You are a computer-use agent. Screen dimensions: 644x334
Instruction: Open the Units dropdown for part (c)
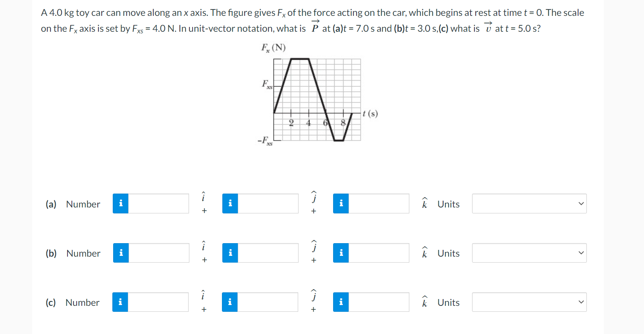(529, 302)
